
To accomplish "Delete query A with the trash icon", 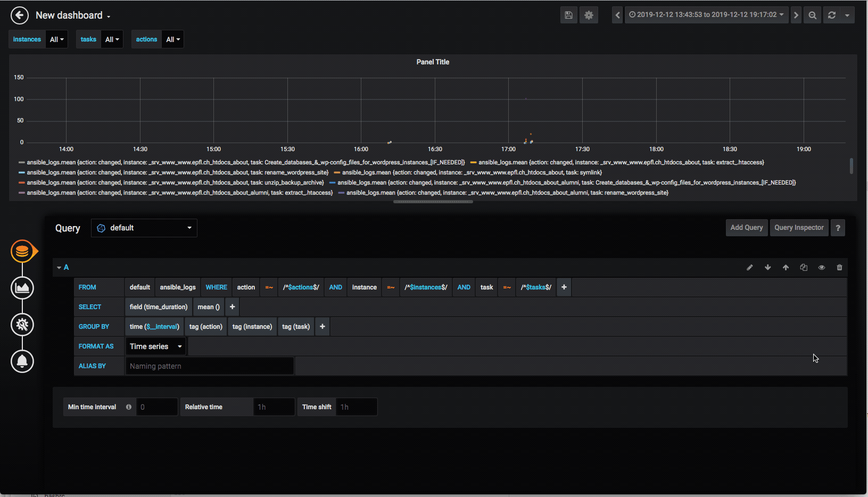I will tap(839, 268).
